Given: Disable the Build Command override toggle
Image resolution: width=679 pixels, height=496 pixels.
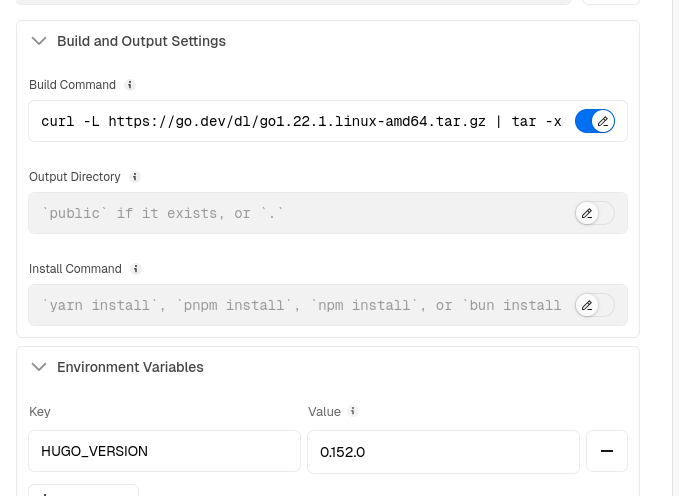Looking at the screenshot, I should coord(595,121).
